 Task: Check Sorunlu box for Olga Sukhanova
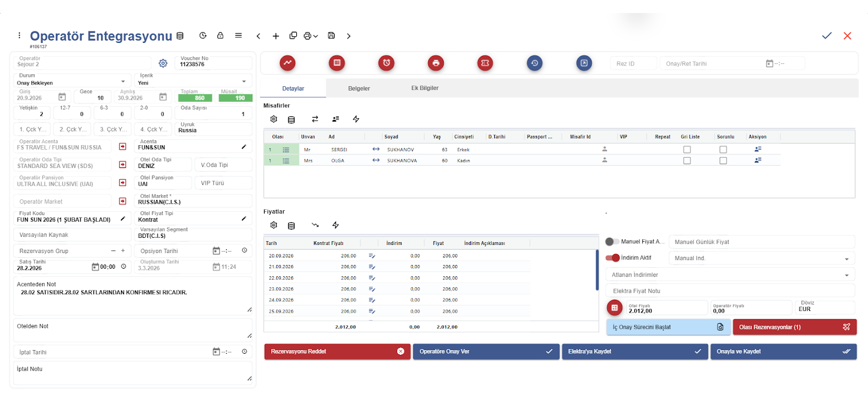click(723, 161)
